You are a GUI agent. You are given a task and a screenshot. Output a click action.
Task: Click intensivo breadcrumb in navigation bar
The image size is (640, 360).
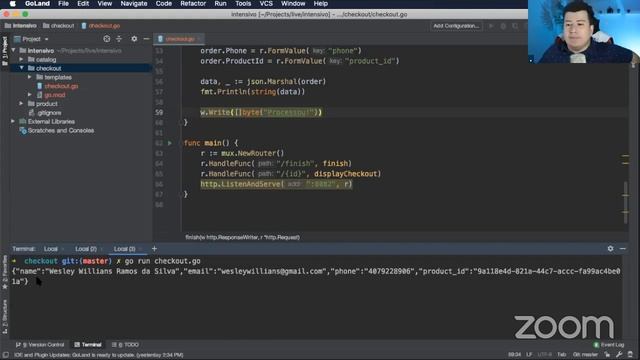click(21, 26)
